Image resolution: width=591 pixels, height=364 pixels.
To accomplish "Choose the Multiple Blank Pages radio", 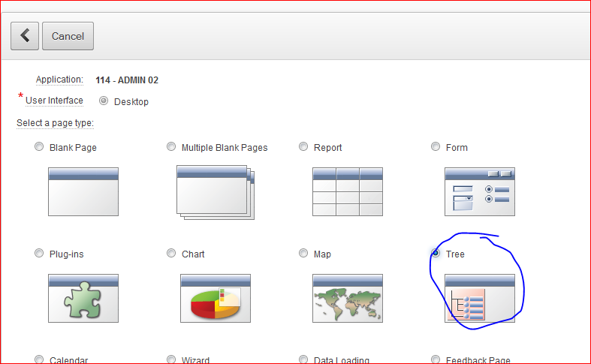I will 171,146.
